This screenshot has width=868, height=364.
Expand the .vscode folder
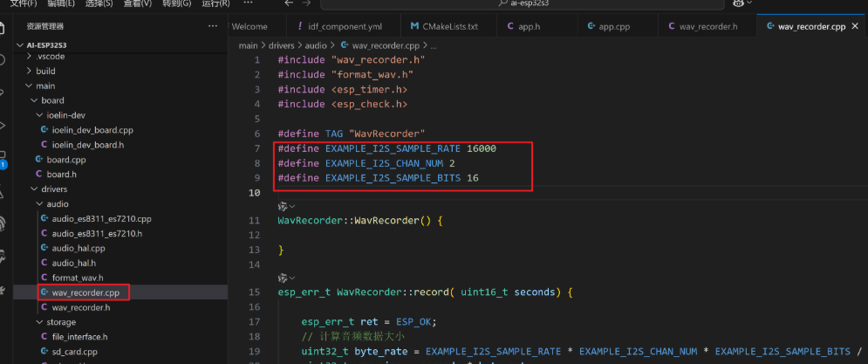coord(30,57)
